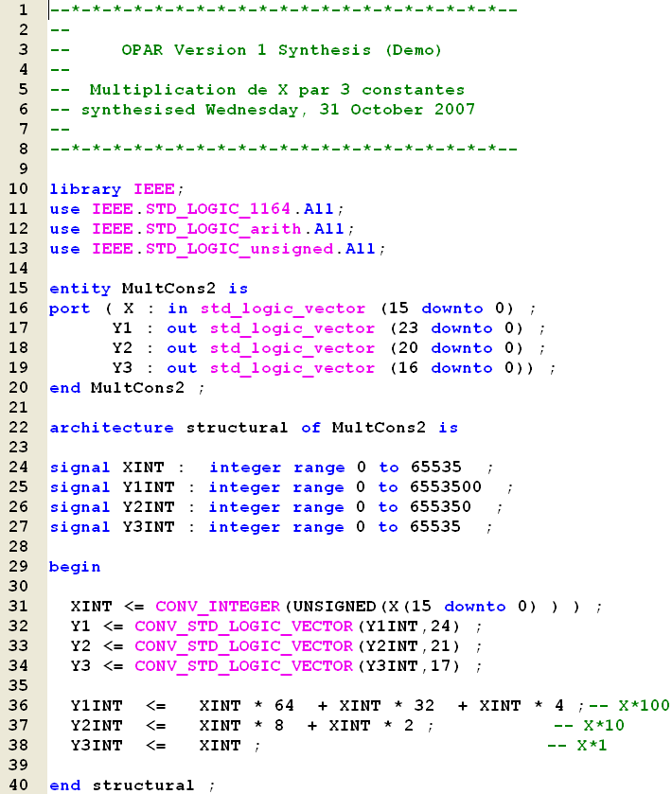Click the 'begin' keyword on line 29

pos(75,567)
